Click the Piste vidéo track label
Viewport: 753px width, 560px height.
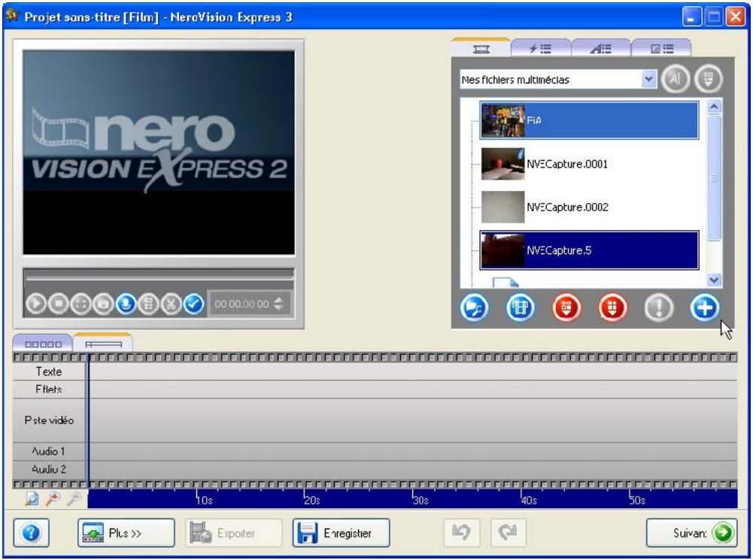(x=48, y=420)
